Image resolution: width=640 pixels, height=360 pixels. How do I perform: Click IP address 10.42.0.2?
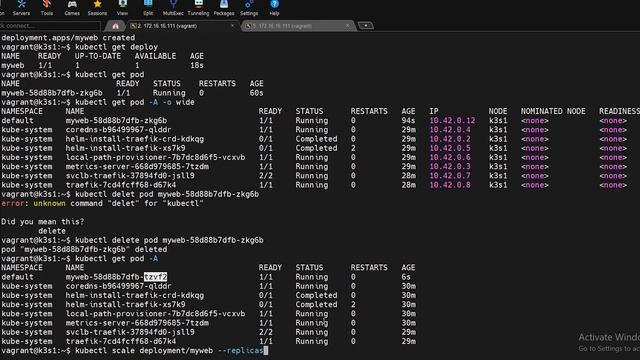pos(450,139)
